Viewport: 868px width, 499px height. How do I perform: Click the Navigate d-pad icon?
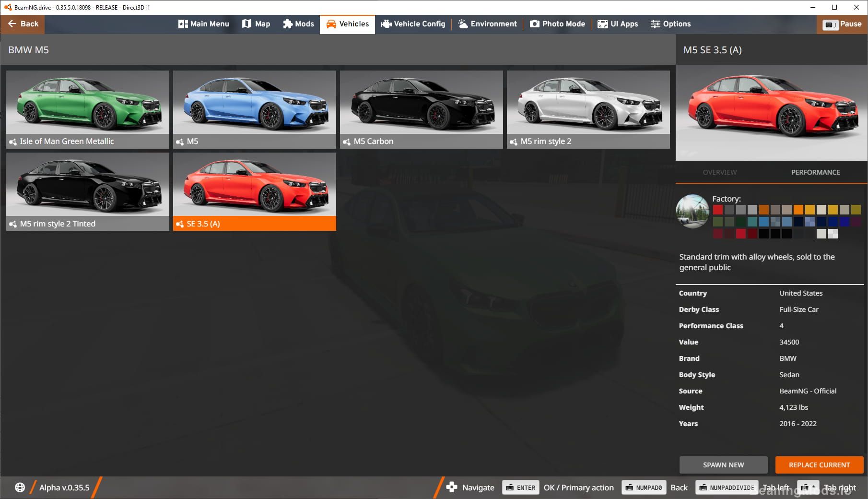tap(451, 487)
